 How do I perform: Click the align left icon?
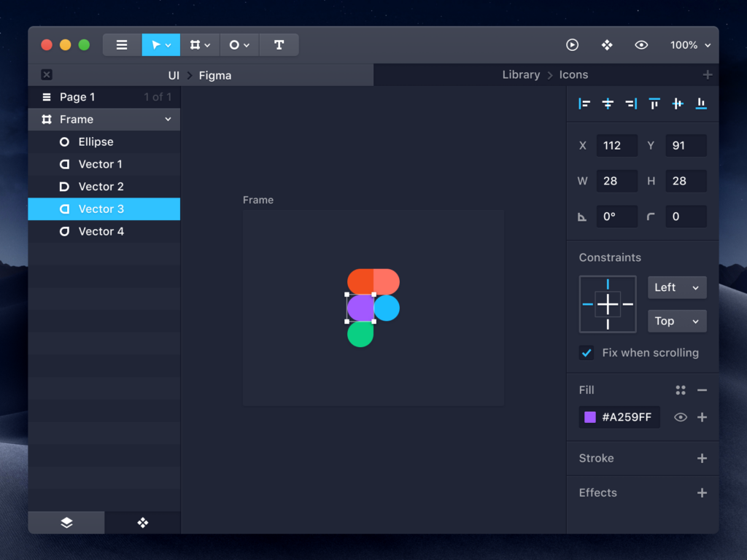pos(584,104)
